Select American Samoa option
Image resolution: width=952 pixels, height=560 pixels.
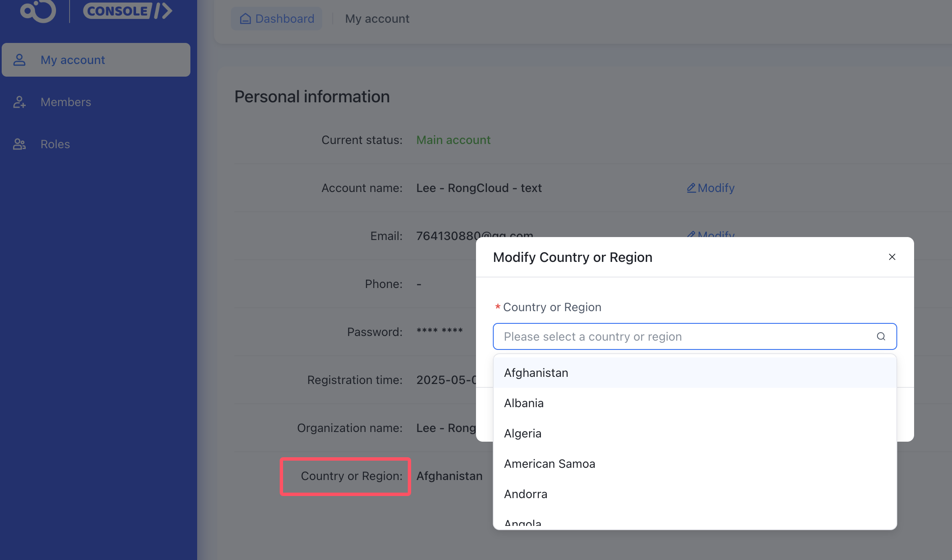click(549, 464)
